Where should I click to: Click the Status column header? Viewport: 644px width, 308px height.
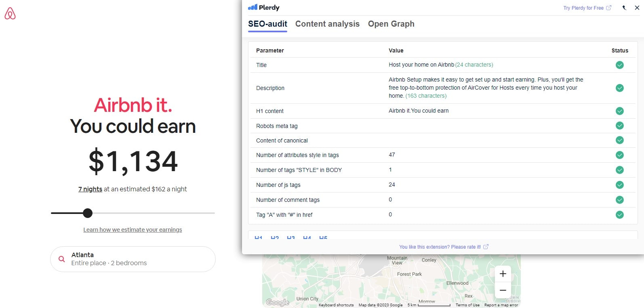click(620, 50)
